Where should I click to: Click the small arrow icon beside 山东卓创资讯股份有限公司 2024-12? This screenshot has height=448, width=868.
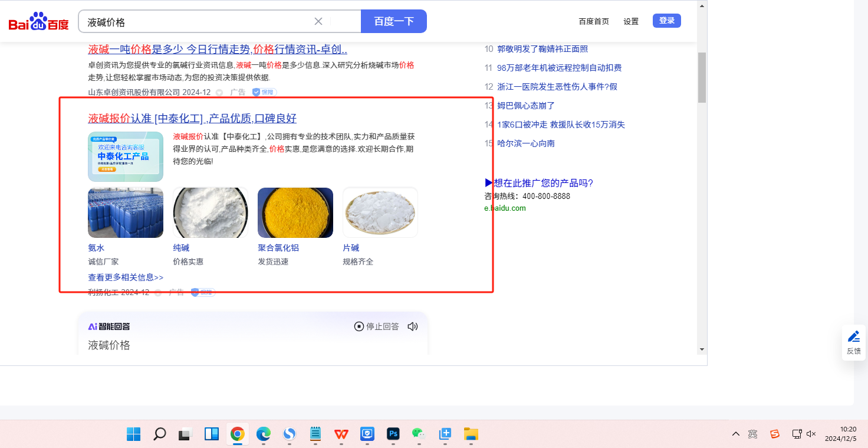(219, 93)
